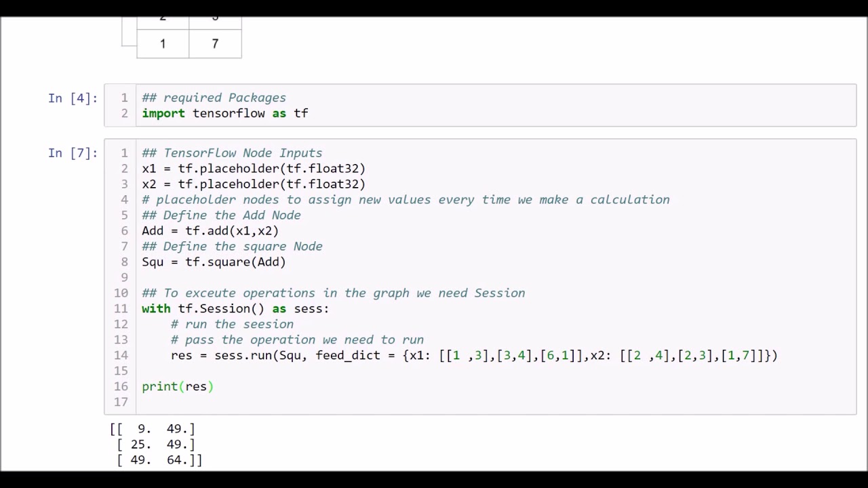Click the 'Add = tf.add(x1,x2)' line
Viewport: 868px width, 488px height.
point(210,230)
